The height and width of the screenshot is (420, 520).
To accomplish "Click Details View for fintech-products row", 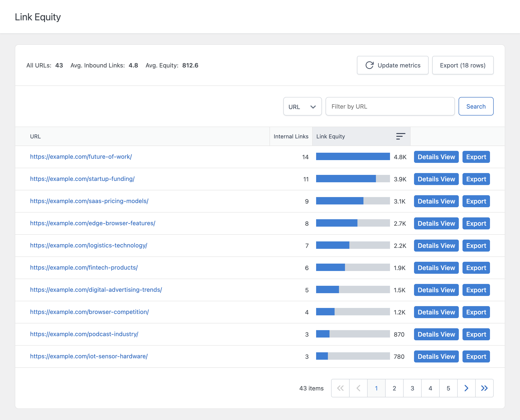I will coord(436,268).
